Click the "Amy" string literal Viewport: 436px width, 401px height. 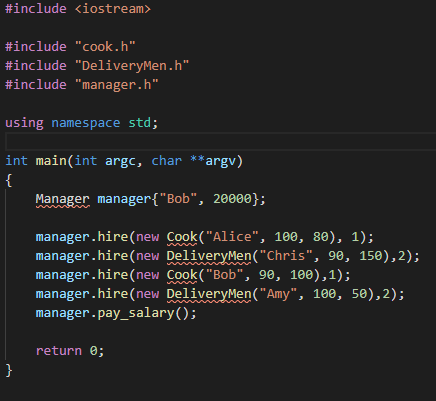click(x=278, y=294)
